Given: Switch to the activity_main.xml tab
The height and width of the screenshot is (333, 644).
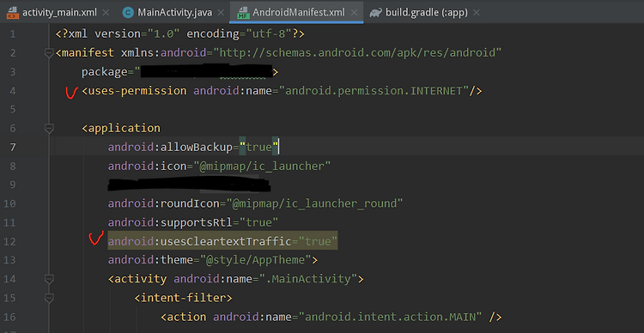Looking at the screenshot, I should [x=59, y=12].
